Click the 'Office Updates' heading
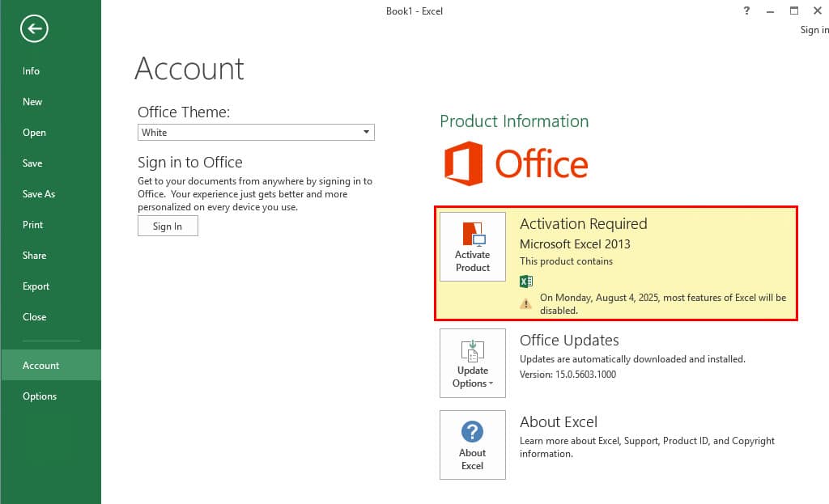The height and width of the screenshot is (504, 829). pos(569,341)
